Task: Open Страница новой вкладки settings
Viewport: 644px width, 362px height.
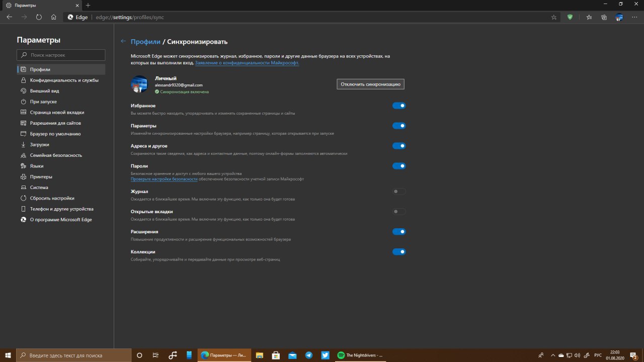Action: click(x=61, y=112)
